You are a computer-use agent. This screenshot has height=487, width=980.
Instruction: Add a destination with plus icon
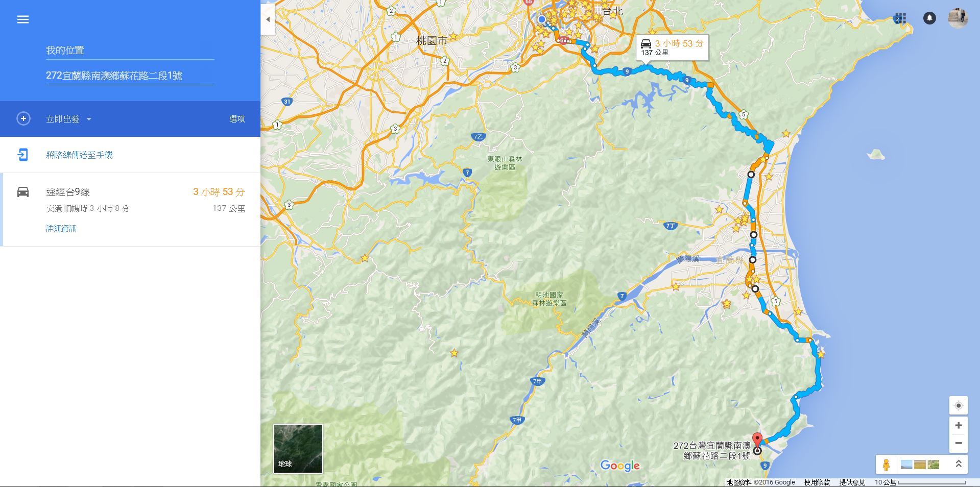pos(23,118)
